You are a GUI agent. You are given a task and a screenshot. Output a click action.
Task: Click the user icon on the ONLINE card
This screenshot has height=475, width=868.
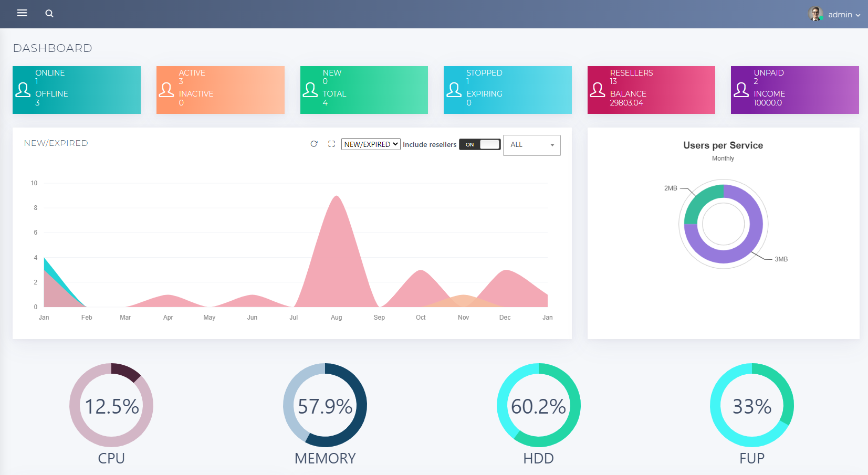23,90
